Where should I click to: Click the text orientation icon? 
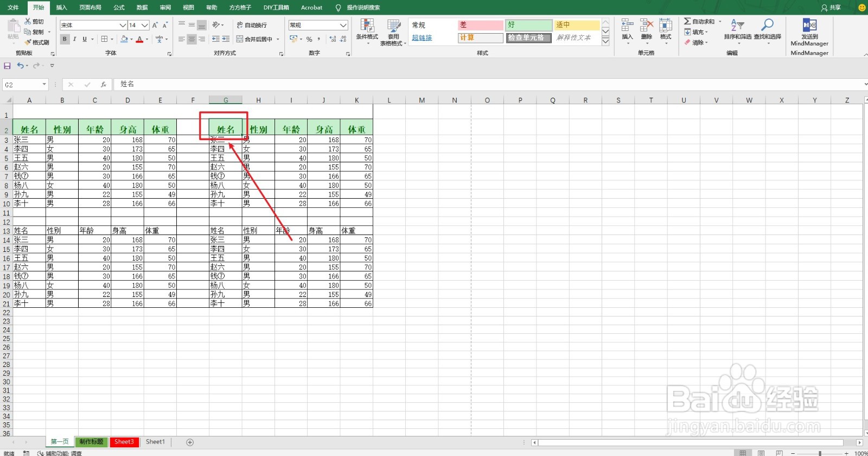(x=216, y=25)
